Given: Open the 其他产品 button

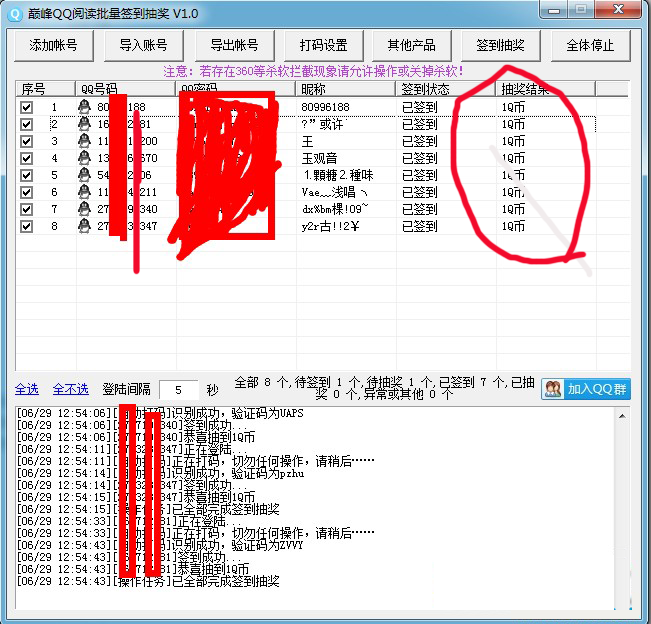Looking at the screenshot, I should click(411, 45).
